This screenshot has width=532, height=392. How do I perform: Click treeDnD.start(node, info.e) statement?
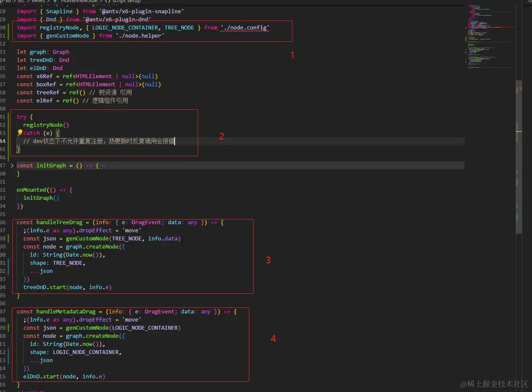tap(67, 287)
